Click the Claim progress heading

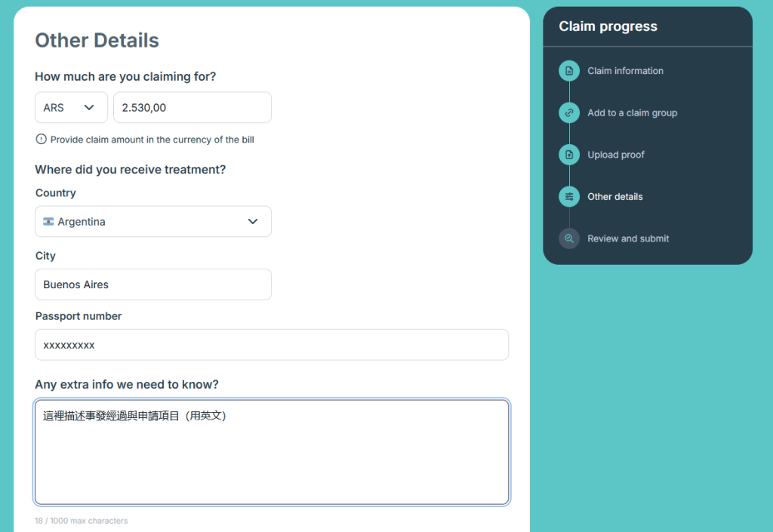pyautogui.click(x=608, y=26)
